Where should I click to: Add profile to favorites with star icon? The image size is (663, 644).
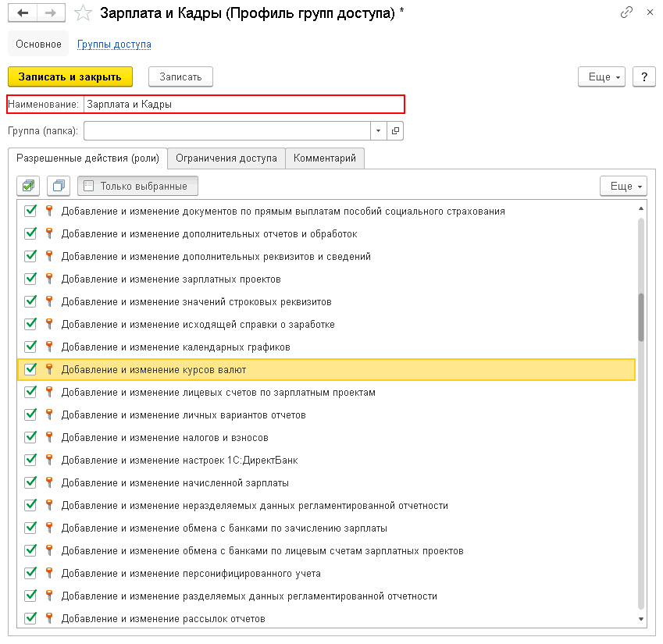click(x=83, y=13)
